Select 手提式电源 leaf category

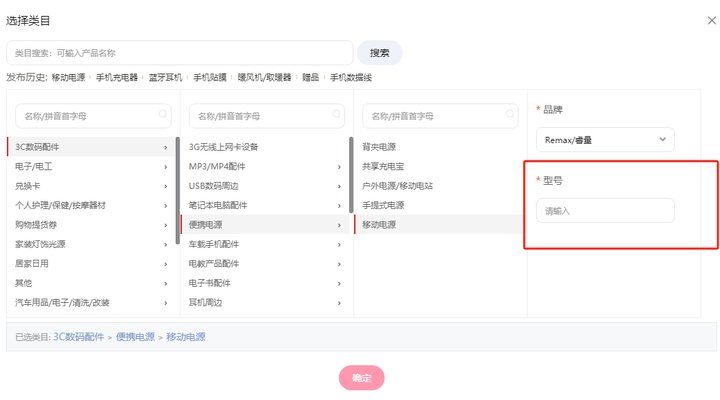click(440, 205)
